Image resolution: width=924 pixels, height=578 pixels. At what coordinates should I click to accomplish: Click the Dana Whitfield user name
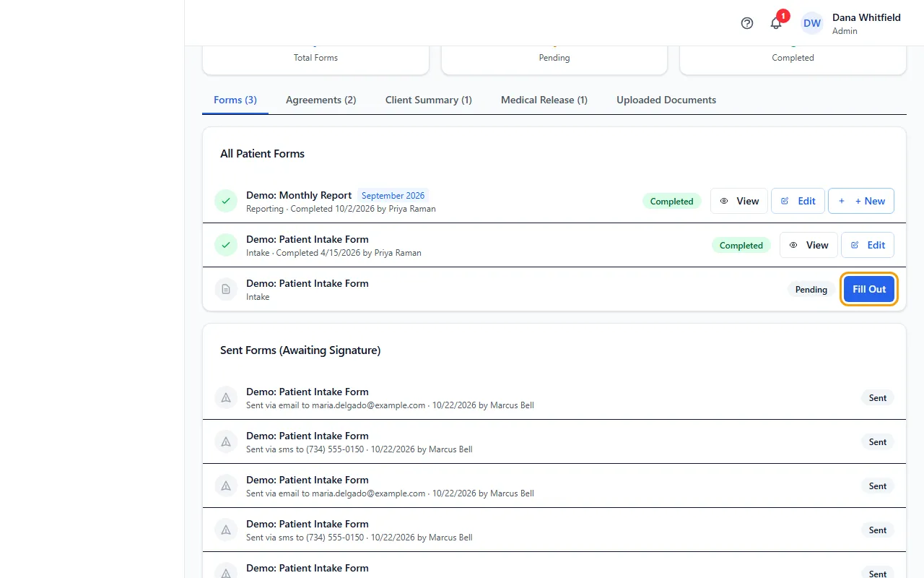tap(866, 17)
